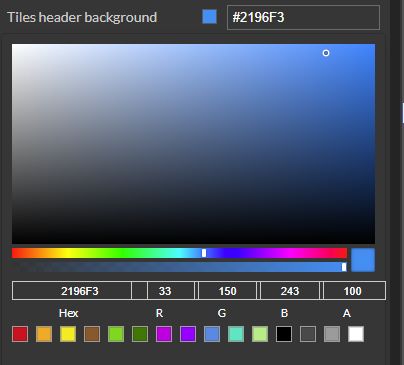The image size is (404, 365).
Task: Pick the magenta preset swatch
Action: 164,334
